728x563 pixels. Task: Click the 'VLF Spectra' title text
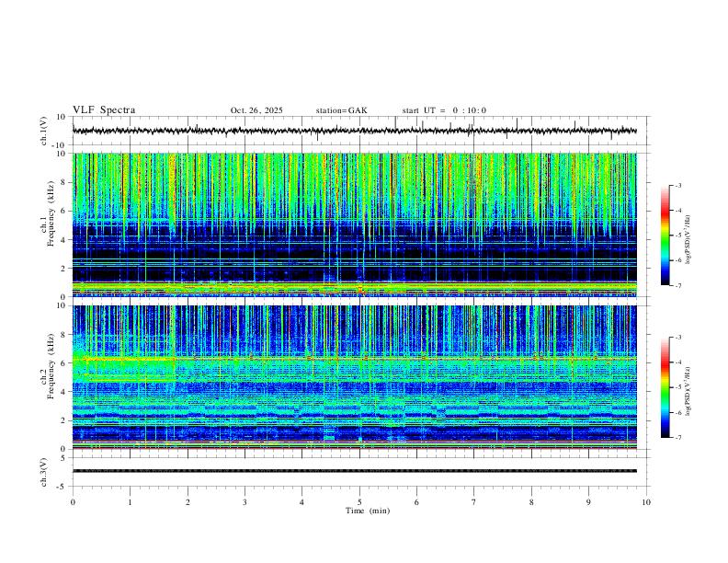(x=104, y=110)
